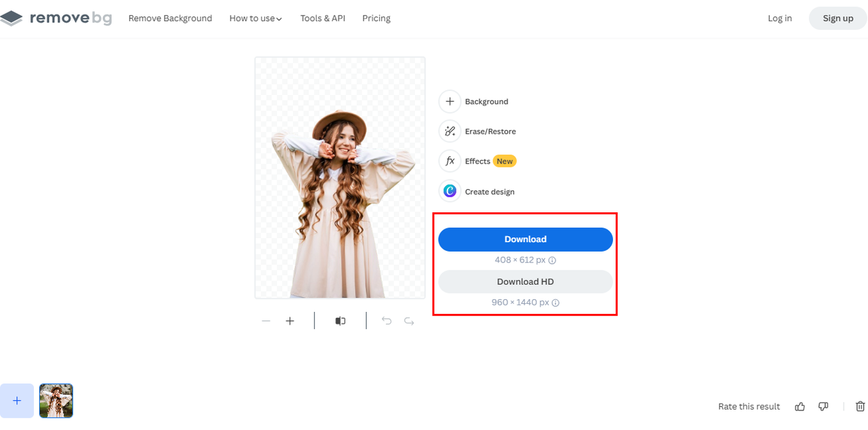Expand the How to use menu
Screen dimensions: 868x430
click(256, 18)
